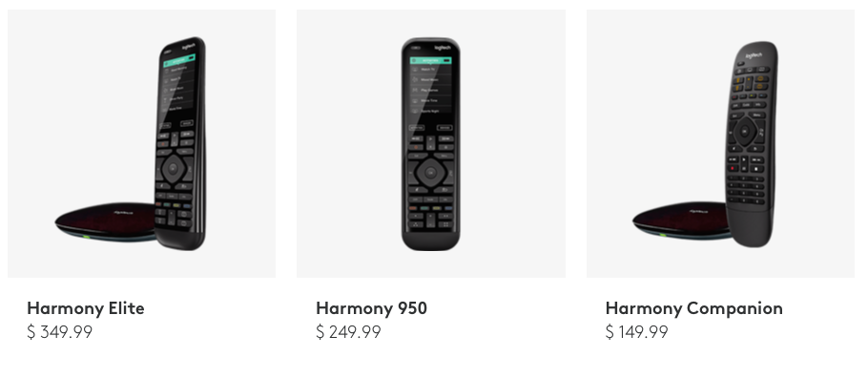Screen dimensions: 868x378
Task: Click the Harmony Companion hub image
Action: 681,220
